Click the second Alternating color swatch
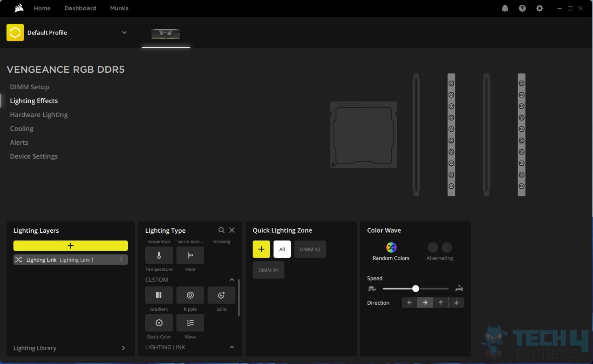593x364 pixels. pos(447,247)
